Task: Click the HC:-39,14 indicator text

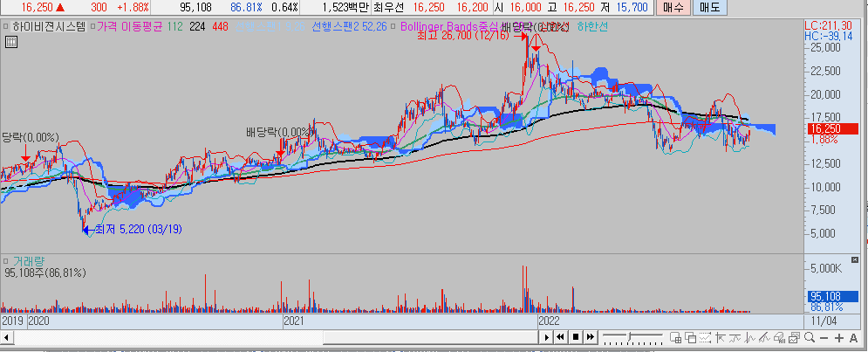Action: [x=830, y=36]
